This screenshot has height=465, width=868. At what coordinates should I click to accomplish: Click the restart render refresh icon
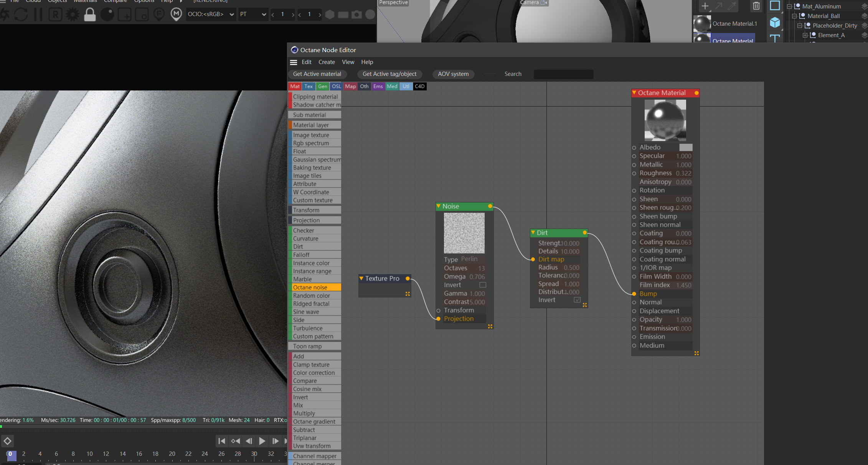pyautogui.click(x=21, y=15)
